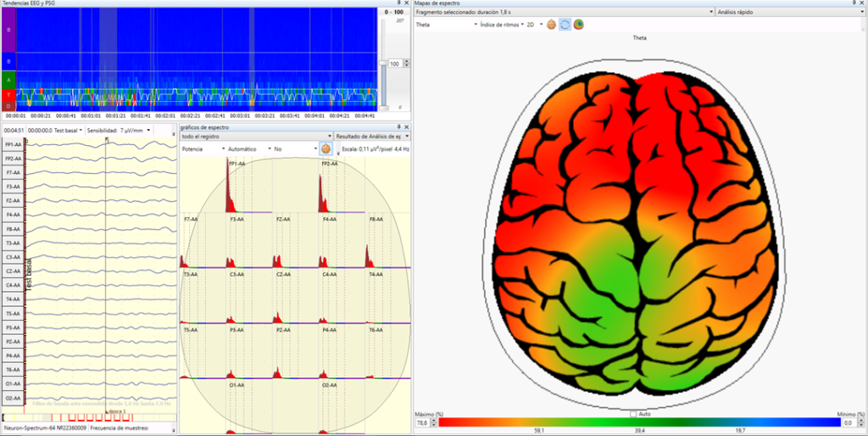Open the 'No' dropdown in spectrum graphs

point(296,149)
